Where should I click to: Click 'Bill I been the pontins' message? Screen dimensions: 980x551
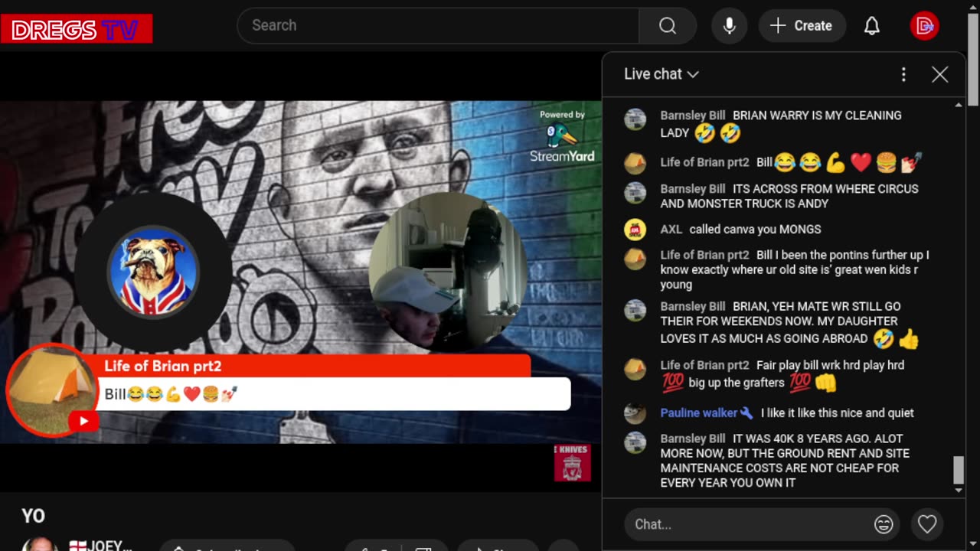tap(795, 269)
